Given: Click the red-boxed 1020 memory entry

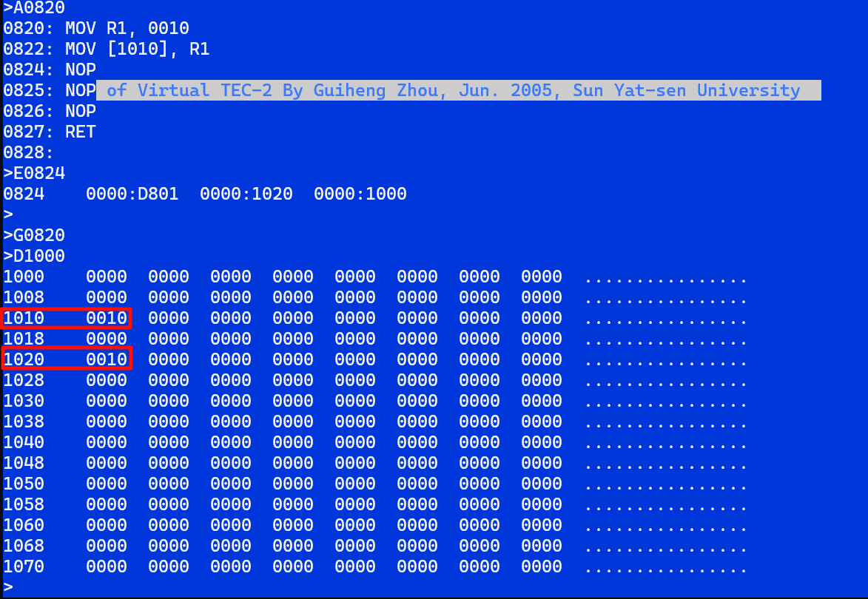Looking at the screenshot, I should coord(66,360).
